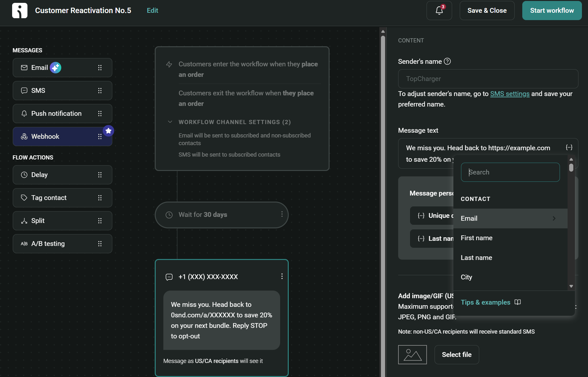Click the canvas scrollbar up arrow
Image resolution: width=588 pixels, height=377 pixels.
click(383, 32)
